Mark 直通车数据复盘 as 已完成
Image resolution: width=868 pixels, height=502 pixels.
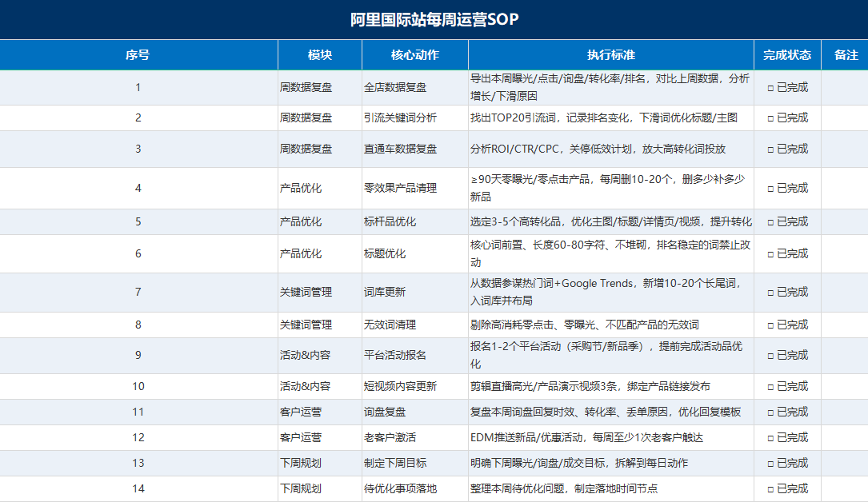point(770,149)
